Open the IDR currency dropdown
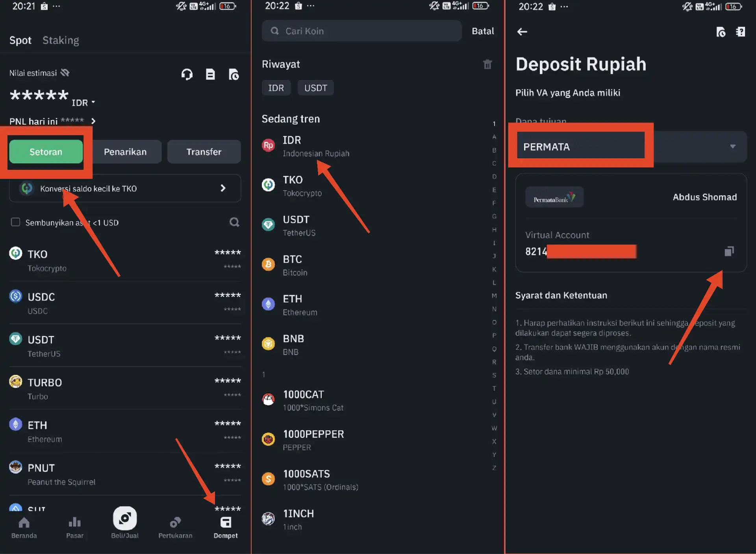The width and height of the screenshot is (756, 554). tap(83, 102)
